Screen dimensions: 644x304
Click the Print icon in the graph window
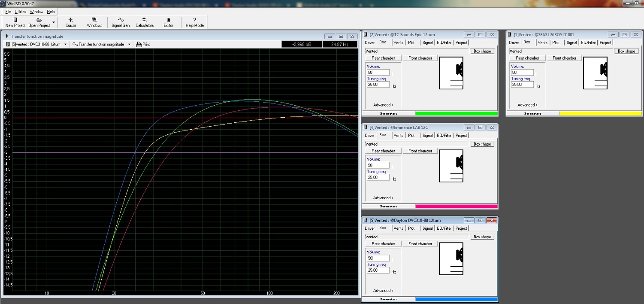point(139,44)
